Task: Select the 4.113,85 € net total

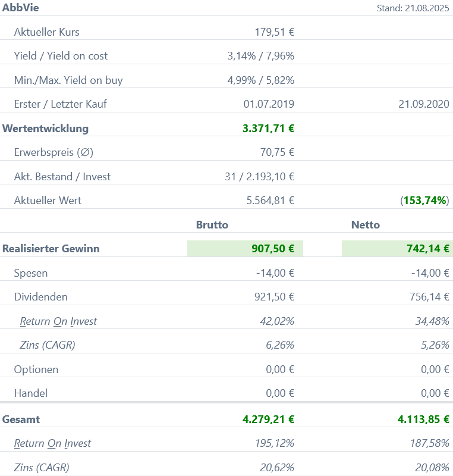Action: [423, 419]
